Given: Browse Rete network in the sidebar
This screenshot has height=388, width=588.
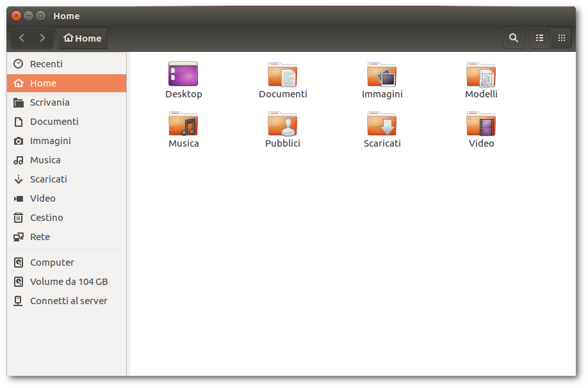Looking at the screenshot, I should tap(67, 236).
